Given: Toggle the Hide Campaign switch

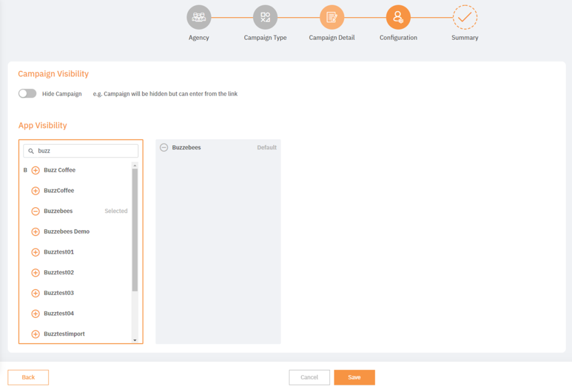Looking at the screenshot, I should 27,93.
